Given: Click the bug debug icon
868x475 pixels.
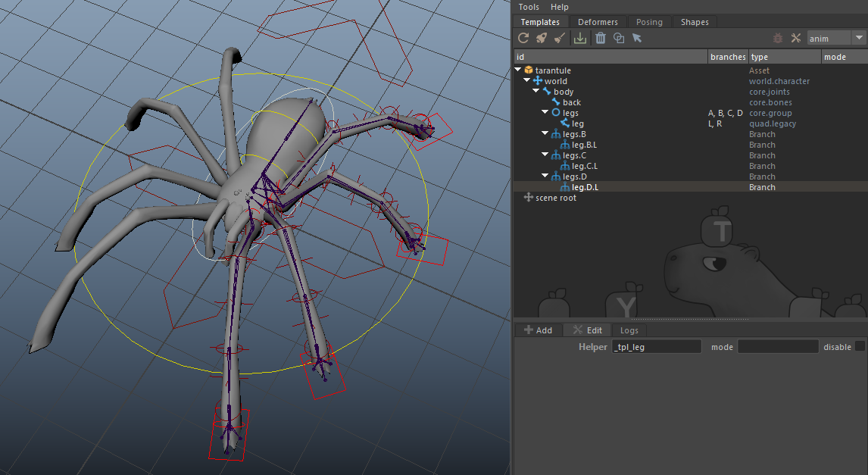Looking at the screenshot, I should [778, 38].
